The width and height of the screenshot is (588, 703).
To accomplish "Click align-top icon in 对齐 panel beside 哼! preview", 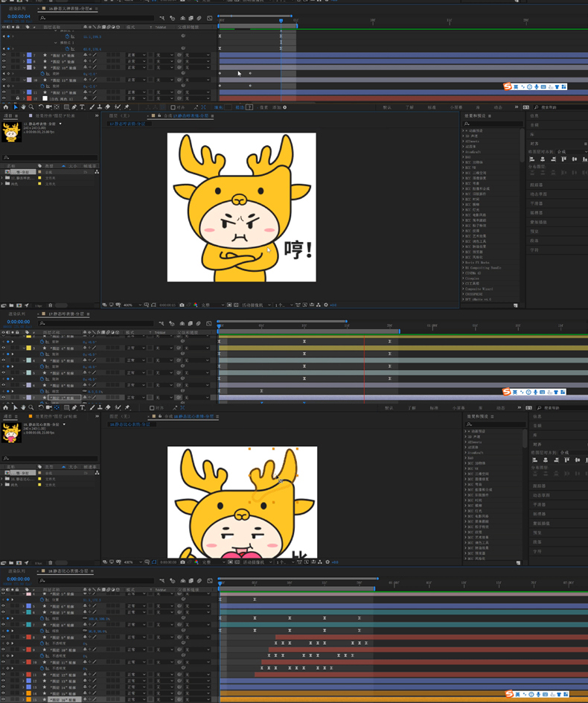I will pyautogui.click(x=563, y=159).
